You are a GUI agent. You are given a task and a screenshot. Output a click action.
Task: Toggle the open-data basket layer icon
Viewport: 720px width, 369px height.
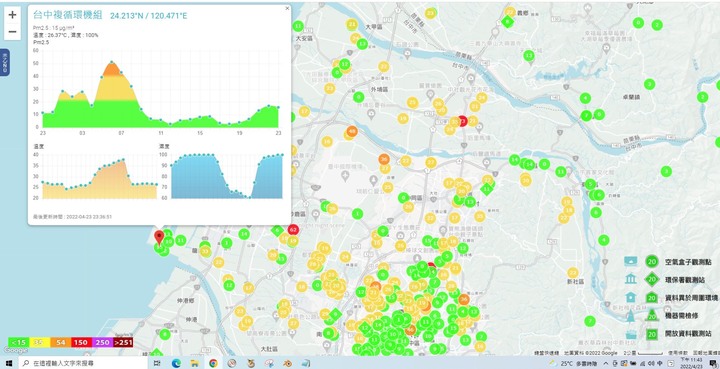tap(631, 334)
